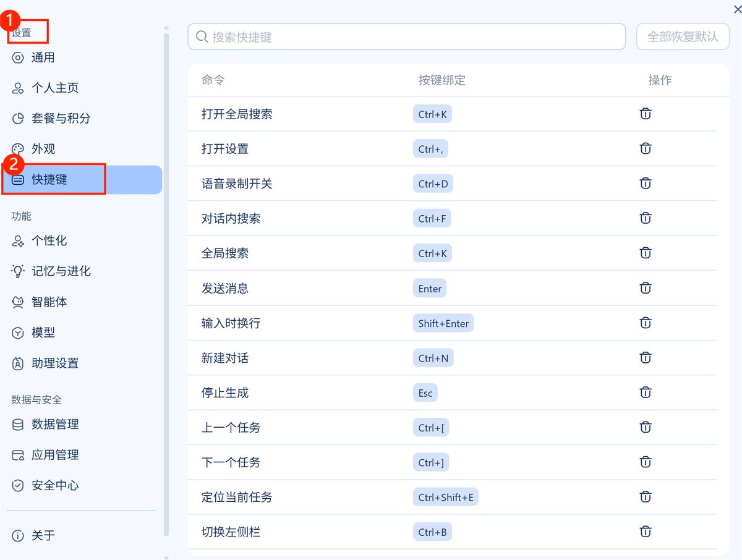
Task: Click the 数据管理 database icon
Action: pos(18,425)
